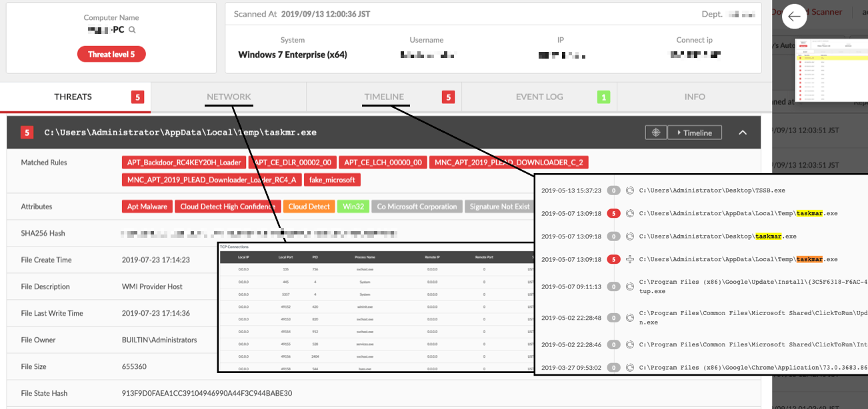
Task: Click the orange Cloud Detect attribute tag
Action: click(x=309, y=206)
